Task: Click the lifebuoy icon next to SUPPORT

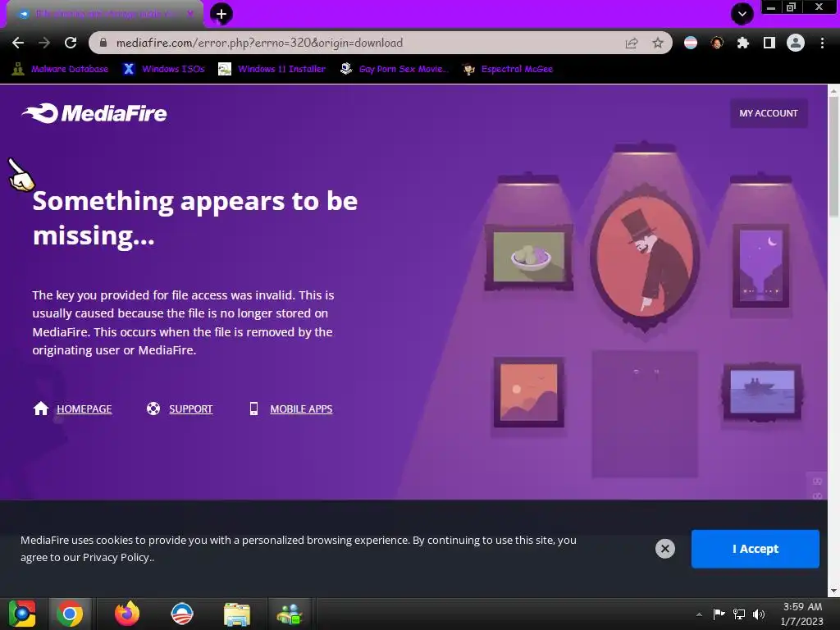Action: (x=153, y=409)
